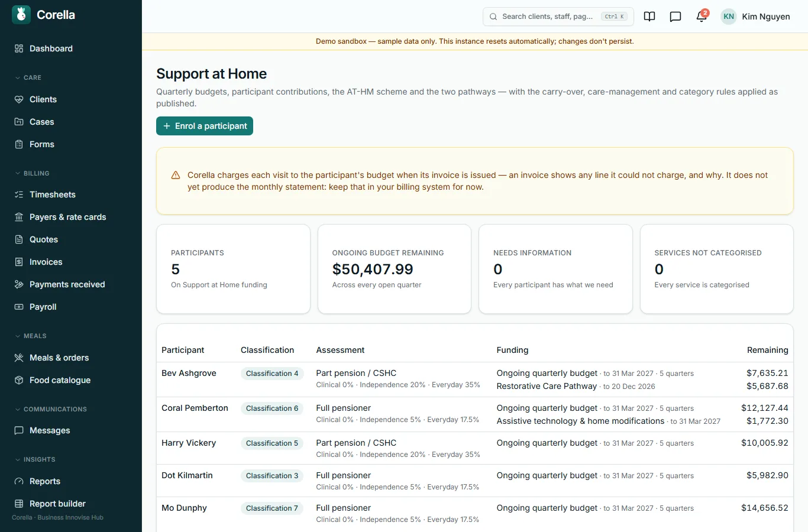
Task: Click the Payers & rate cards bank icon
Action: coord(19,217)
